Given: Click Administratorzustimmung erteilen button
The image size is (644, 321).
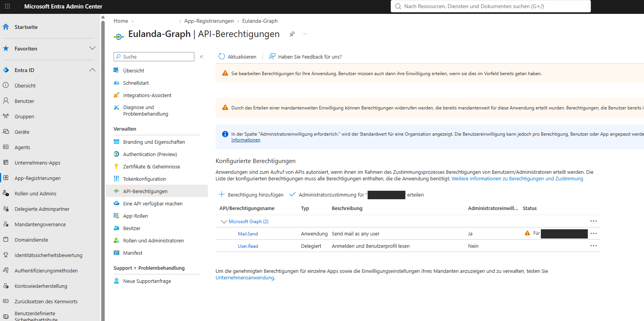Looking at the screenshot, I should (x=356, y=195).
